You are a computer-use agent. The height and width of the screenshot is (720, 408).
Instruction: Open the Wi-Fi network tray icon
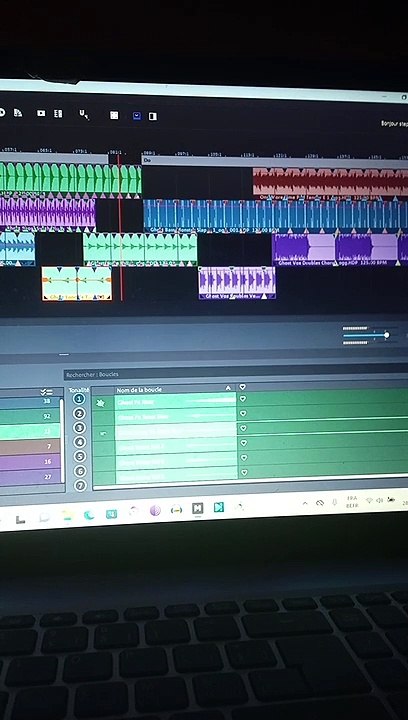coord(369,500)
